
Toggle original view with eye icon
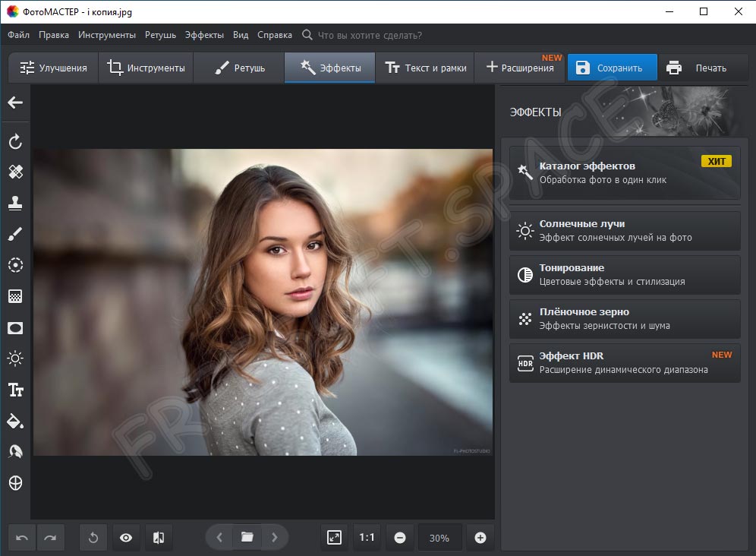coord(126,538)
